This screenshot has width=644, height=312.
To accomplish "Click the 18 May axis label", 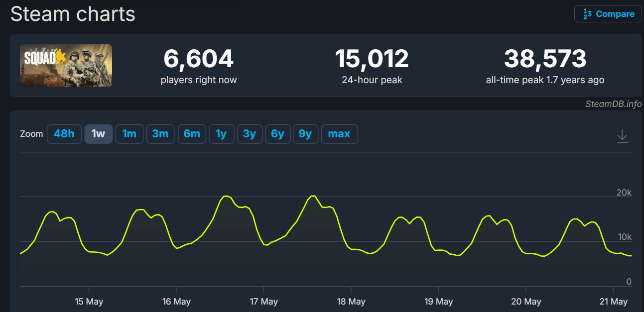I will coord(351,302).
